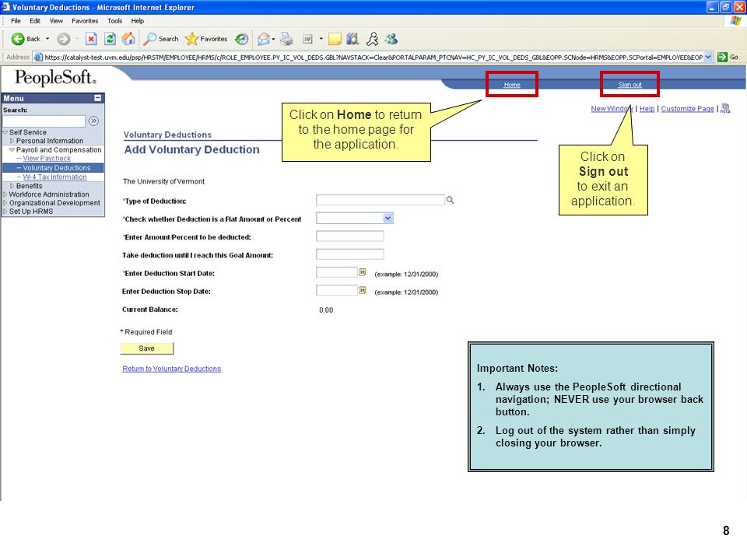
Task: Click the Research book icon
Action: 352,39
